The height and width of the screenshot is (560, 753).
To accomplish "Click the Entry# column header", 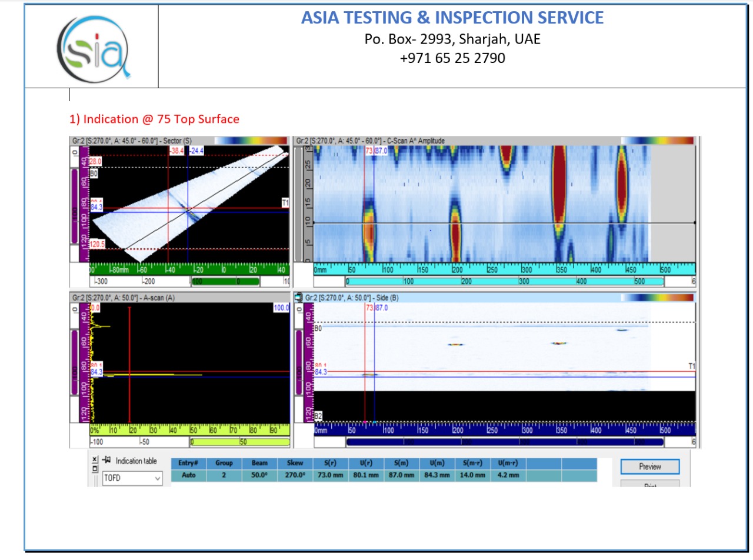I will pyautogui.click(x=188, y=463).
